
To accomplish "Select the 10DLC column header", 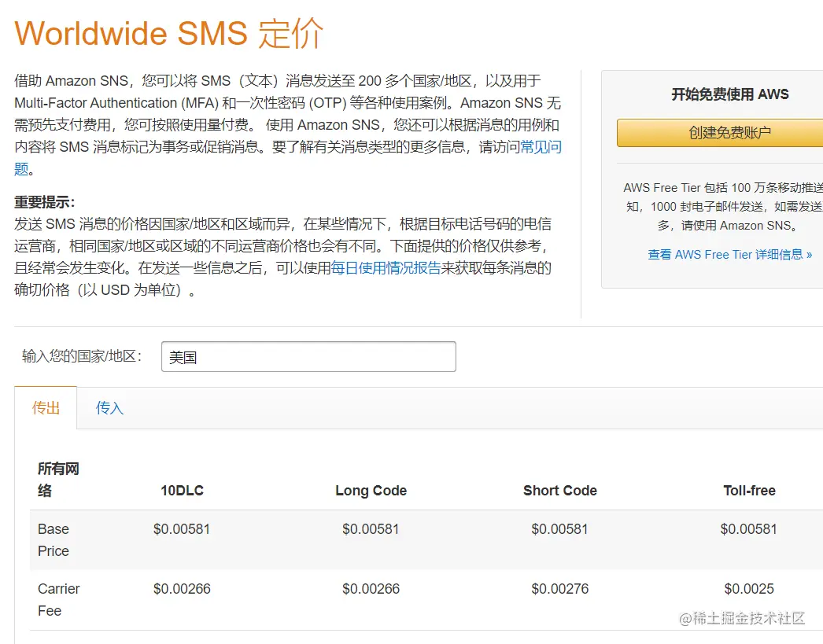I will [x=182, y=490].
